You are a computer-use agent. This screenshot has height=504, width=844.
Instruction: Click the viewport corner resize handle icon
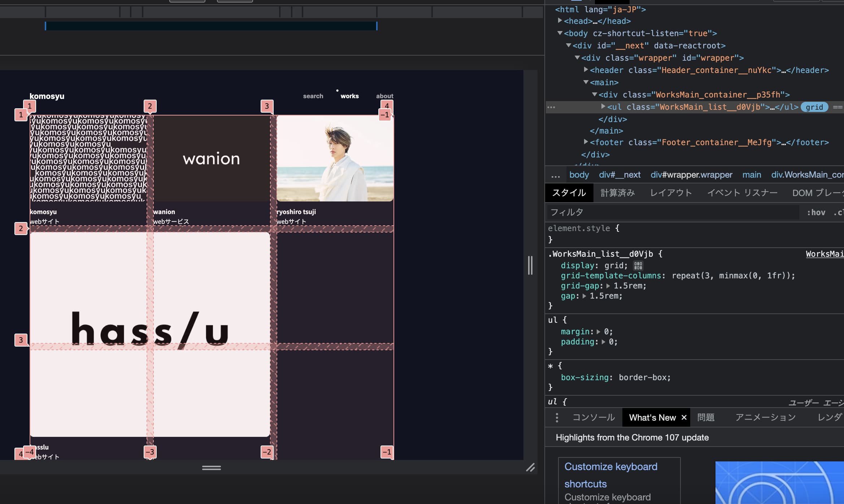tap(530, 468)
